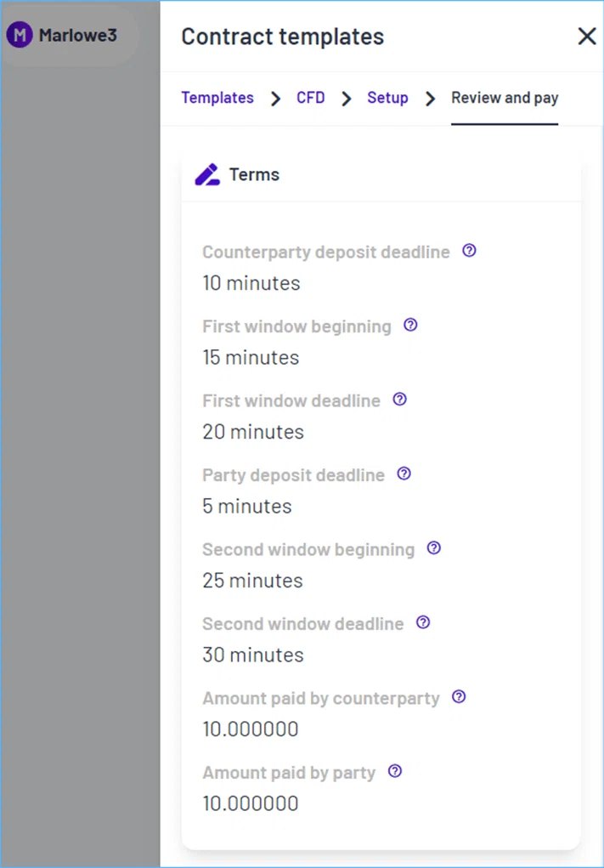The image size is (604, 868).
Task: Go back to Templates breadcrumb
Action: coord(217,98)
